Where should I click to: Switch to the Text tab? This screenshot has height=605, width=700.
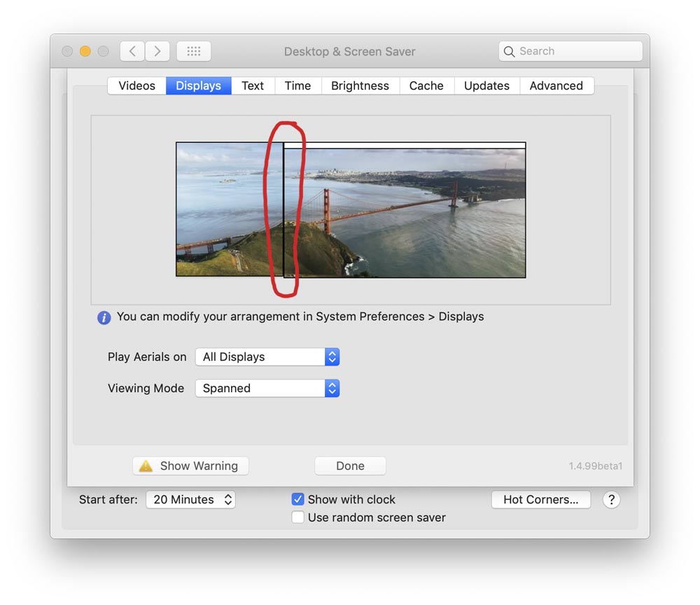pos(253,85)
